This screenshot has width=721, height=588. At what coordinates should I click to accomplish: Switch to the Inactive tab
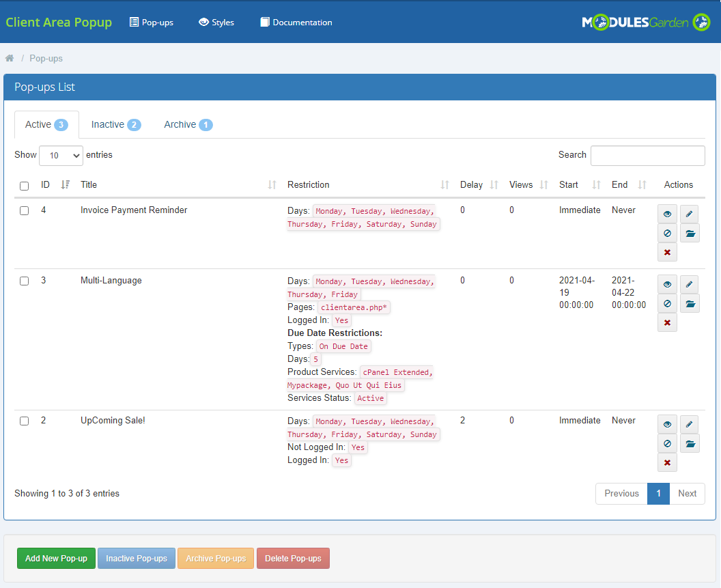(x=116, y=125)
